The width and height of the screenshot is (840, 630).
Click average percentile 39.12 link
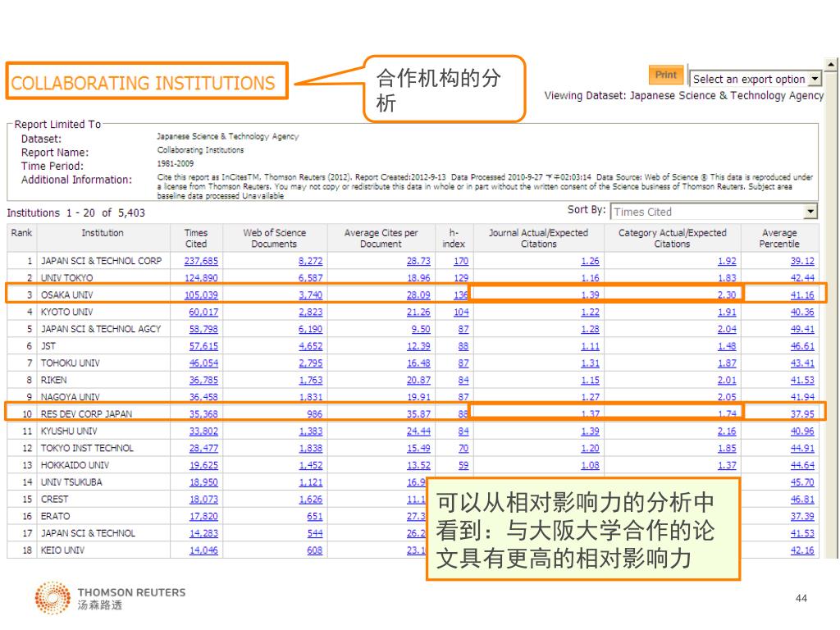coord(802,261)
